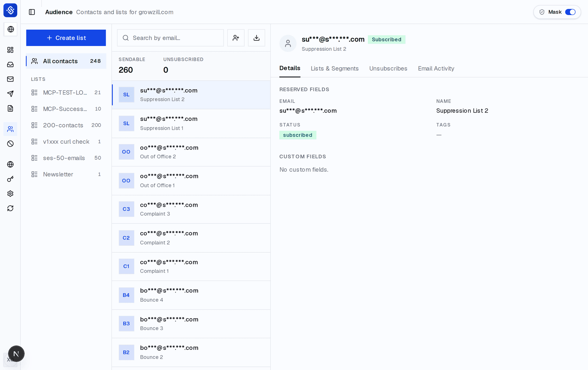Click the No custom fields text
Image resolution: width=588 pixels, height=370 pixels.
[x=304, y=170]
